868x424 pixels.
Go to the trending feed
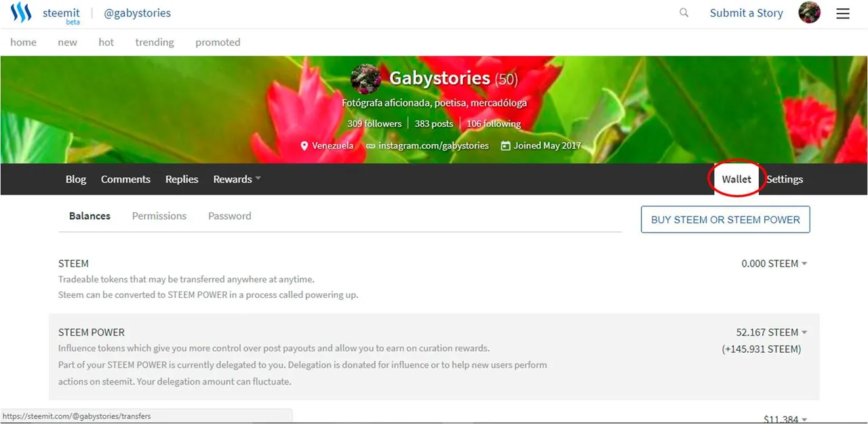[x=155, y=42]
